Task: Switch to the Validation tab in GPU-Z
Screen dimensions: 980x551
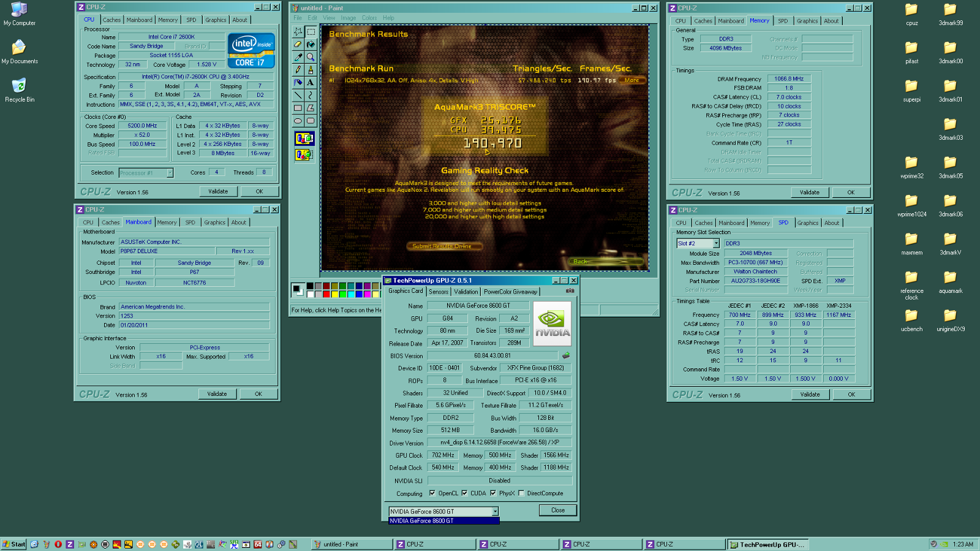Action: pos(466,292)
